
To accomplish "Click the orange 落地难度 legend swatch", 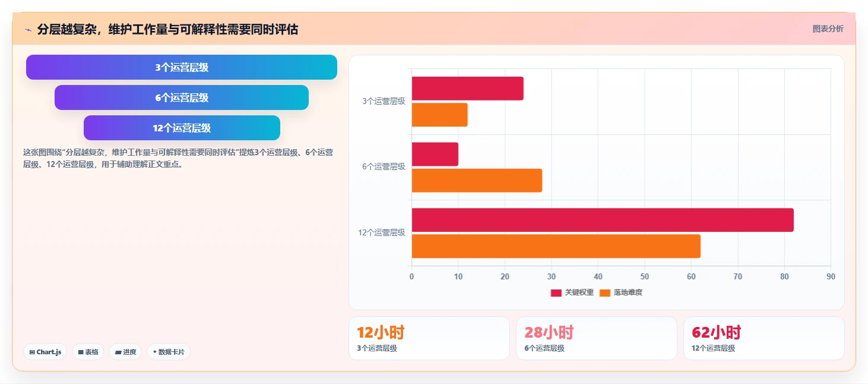I will pyautogui.click(x=605, y=292).
